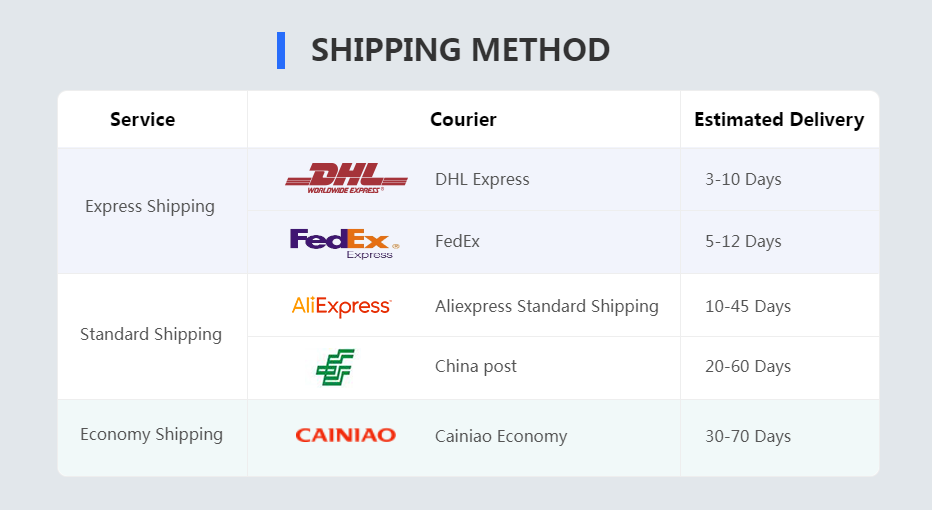Click the Estimated Delivery column header
Screen dimensions: 932x510
(779, 120)
